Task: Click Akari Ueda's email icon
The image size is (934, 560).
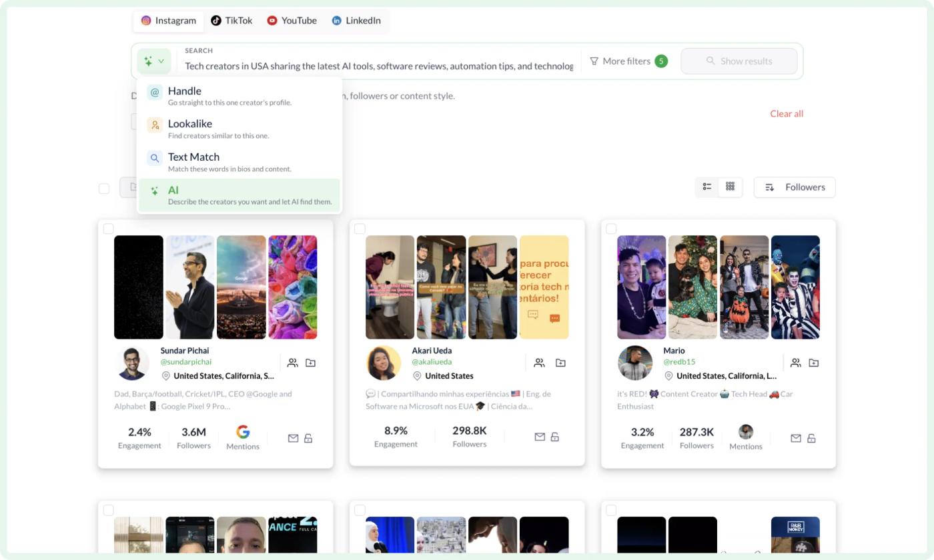Action: 540,437
